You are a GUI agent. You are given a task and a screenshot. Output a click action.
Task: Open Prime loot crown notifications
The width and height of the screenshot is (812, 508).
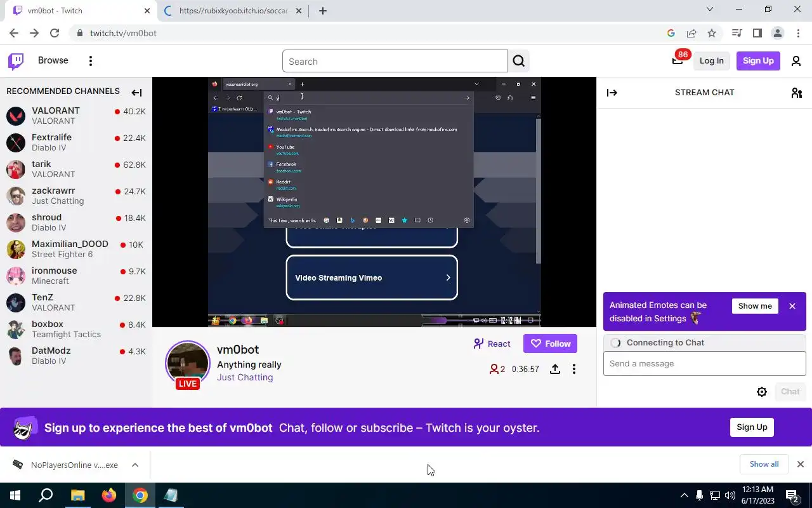pos(678,60)
